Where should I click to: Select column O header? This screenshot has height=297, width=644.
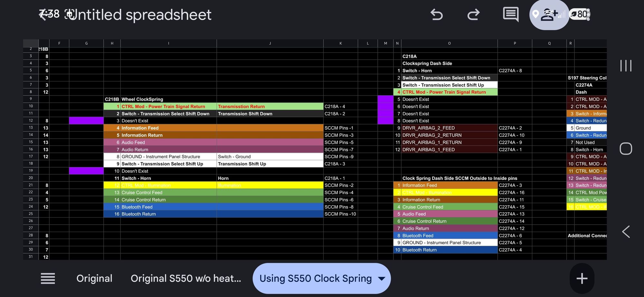[x=449, y=43]
